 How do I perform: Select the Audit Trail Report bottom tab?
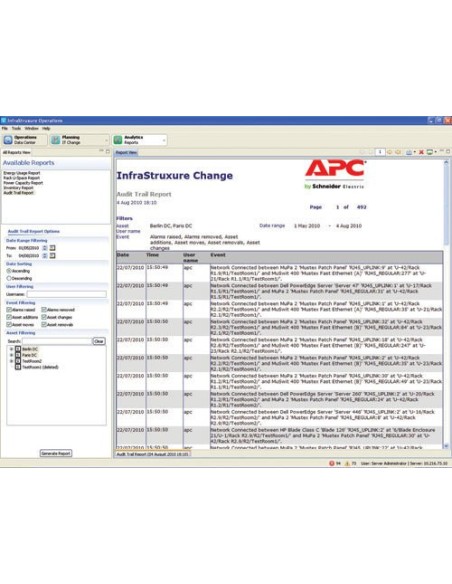[x=153, y=454]
